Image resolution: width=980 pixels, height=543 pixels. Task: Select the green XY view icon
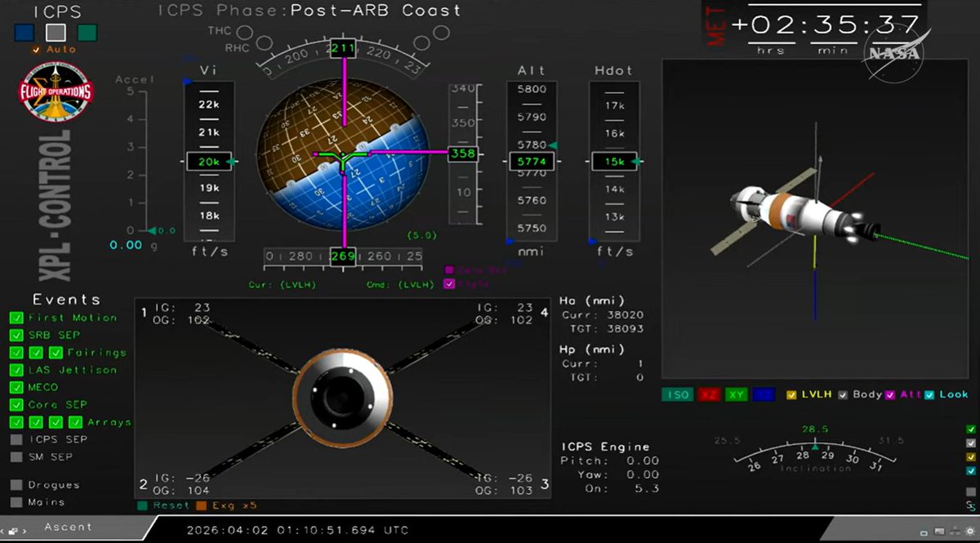pyautogui.click(x=734, y=394)
